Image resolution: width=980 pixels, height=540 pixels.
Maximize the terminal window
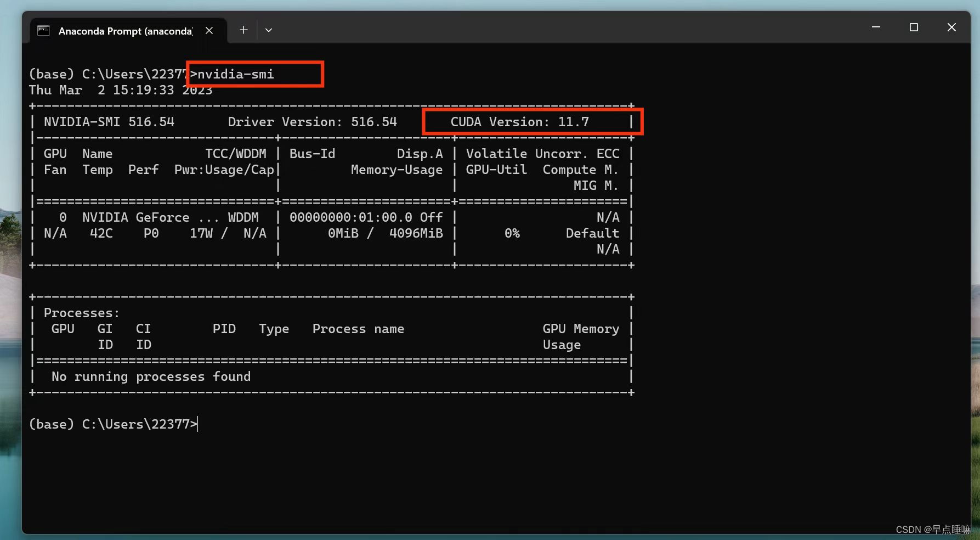pyautogui.click(x=914, y=27)
